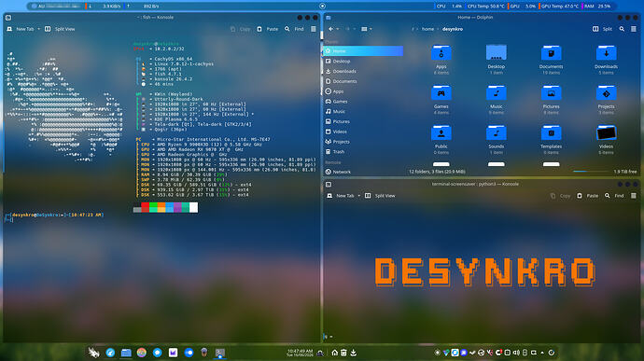
Task: Open Konsole terminal icon on dock
Action: pos(220,353)
